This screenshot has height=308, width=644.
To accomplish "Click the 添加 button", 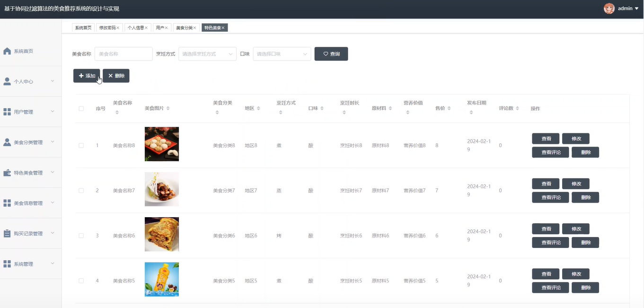I will point(87,76).
